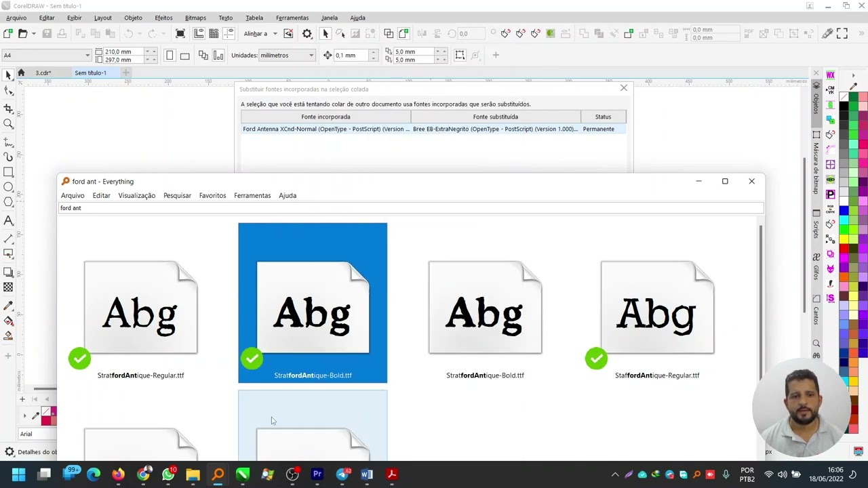Screen dimensions: 868x488
Task: Pick the black swatch in the color palette
Action: [844, 107]
